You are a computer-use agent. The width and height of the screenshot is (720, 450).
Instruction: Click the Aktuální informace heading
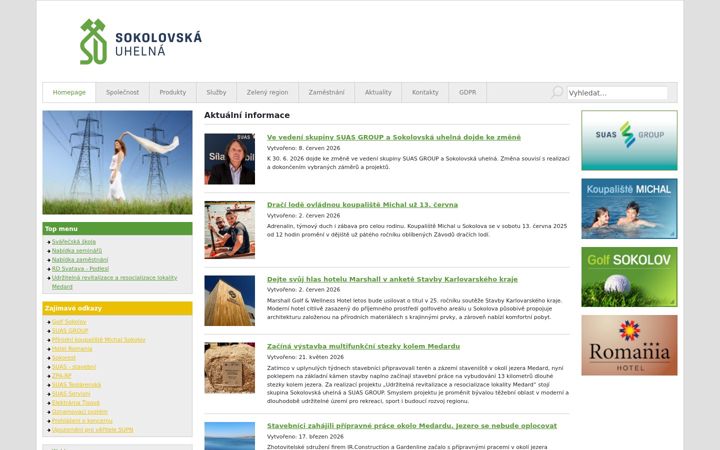click(247, 115)
